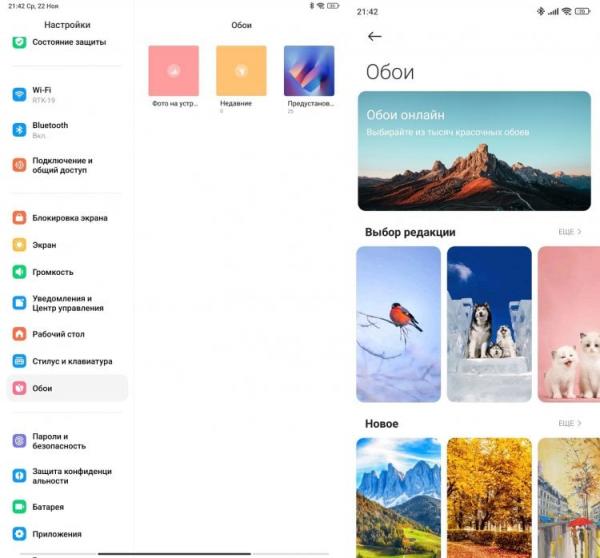Viewport: 600px width, 558px height.
Task: Select the bullfinch bird wallpaper
Action: pos(398,324)
